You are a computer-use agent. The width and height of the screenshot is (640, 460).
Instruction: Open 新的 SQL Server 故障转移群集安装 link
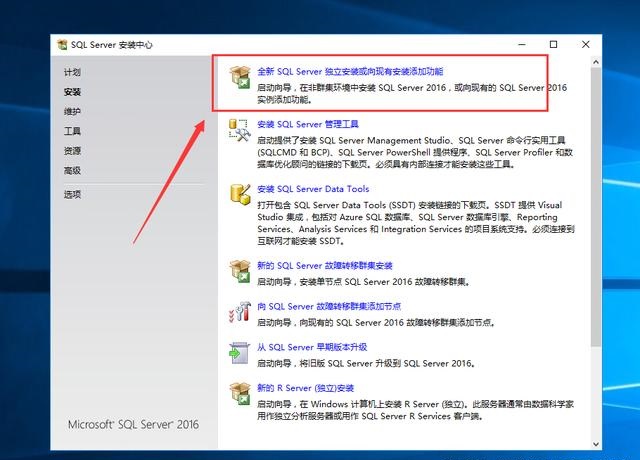coord(325,266)
